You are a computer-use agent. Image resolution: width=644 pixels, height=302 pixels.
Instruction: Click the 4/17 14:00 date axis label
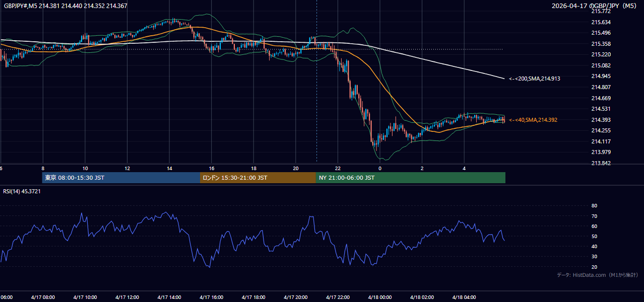pyautogui.click(x=169, y=297)
